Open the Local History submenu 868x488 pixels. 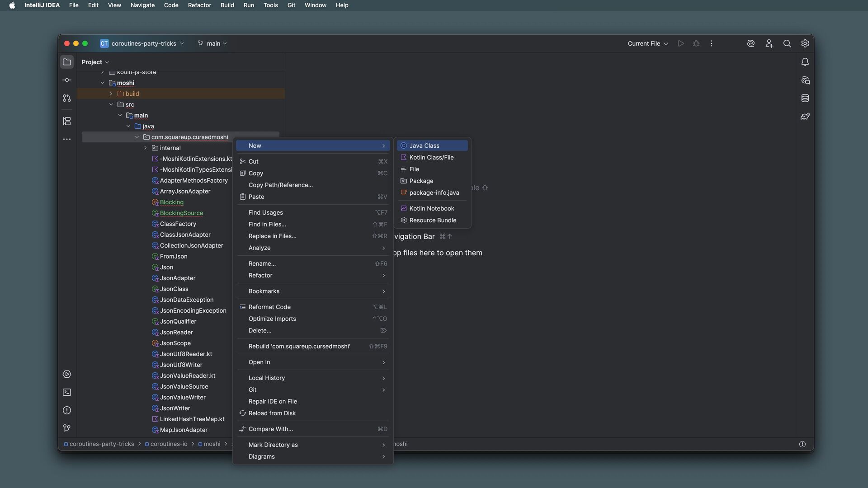(x=313, y=378)
